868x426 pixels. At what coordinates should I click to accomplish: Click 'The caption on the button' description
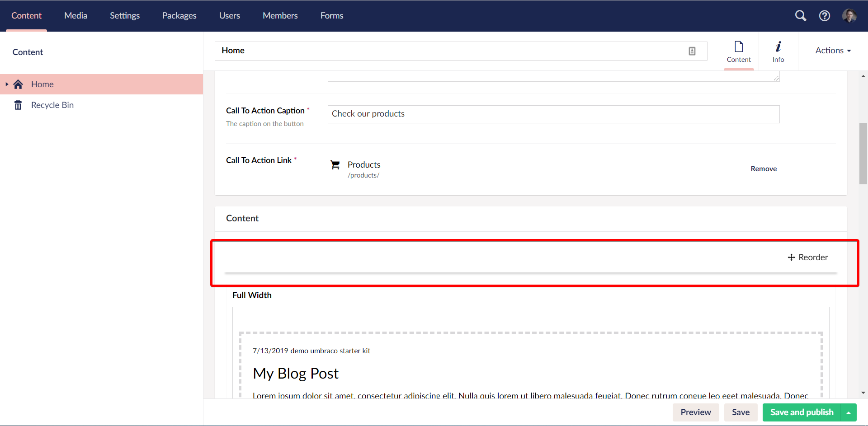tap(265, 124)
